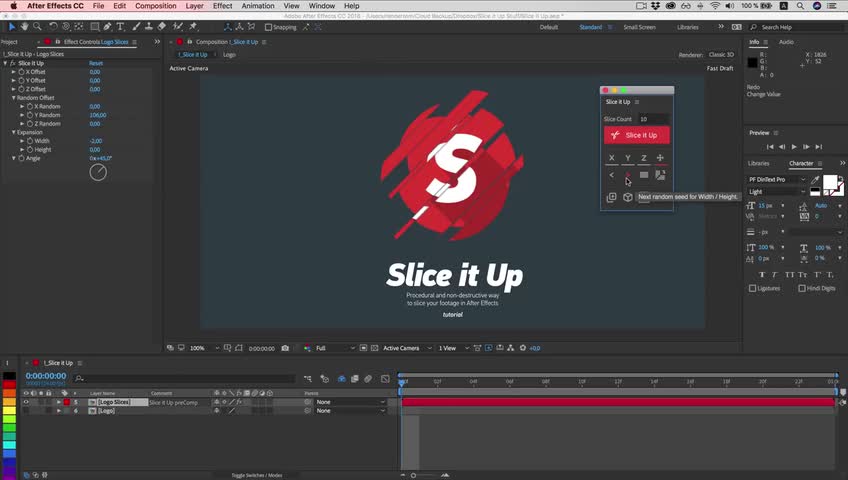Click the move arrows icon in Slice it Up
848x480 pixels.
pos(660,158)
